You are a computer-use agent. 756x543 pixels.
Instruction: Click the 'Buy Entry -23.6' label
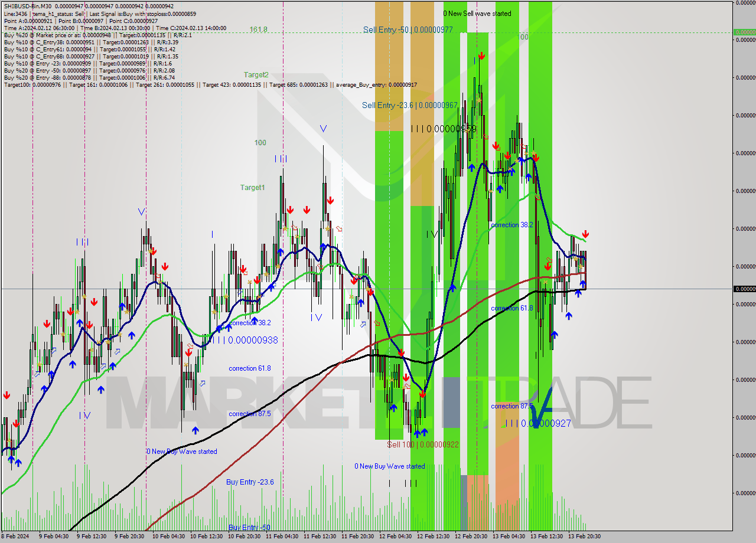point(250,482)
